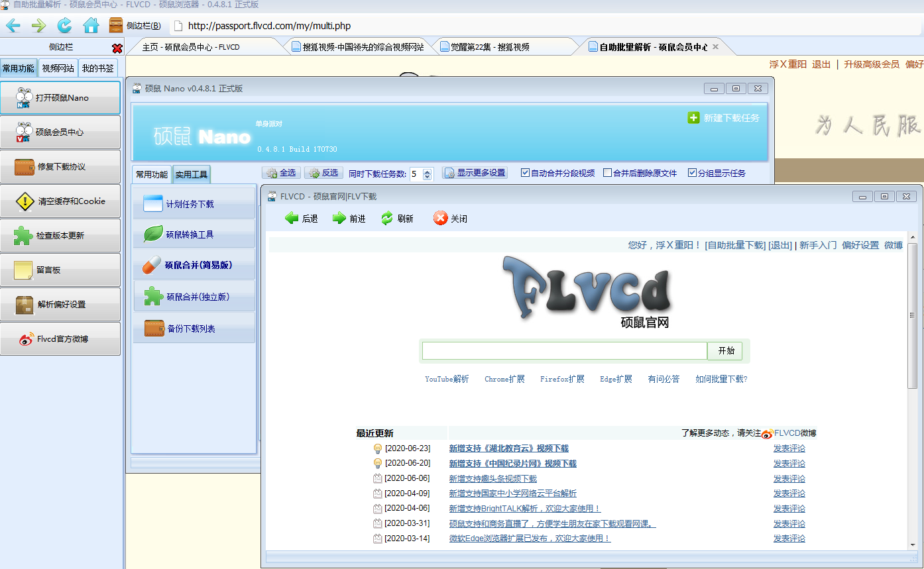The width and height of the screenshot is (924, 569).
Task: Open the 新手入门 link
Action: [x=818, y=245]
